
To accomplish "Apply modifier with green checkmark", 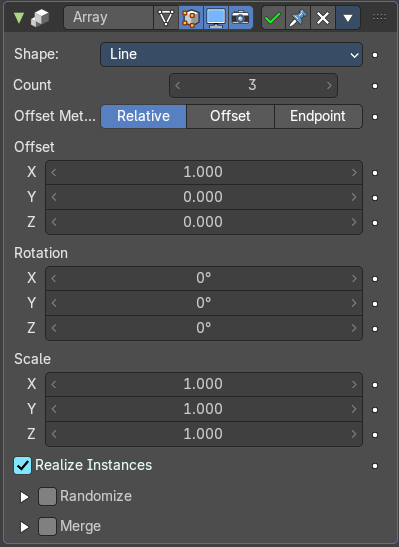I will point(273,17).
